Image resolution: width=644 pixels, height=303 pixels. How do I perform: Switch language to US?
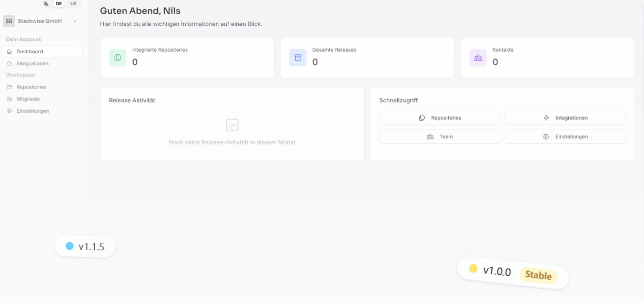(x=73, y=4)
